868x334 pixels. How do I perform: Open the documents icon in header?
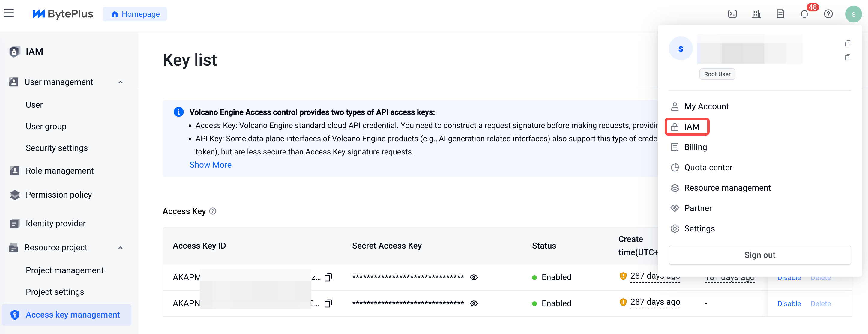click(x=780, y=14)
